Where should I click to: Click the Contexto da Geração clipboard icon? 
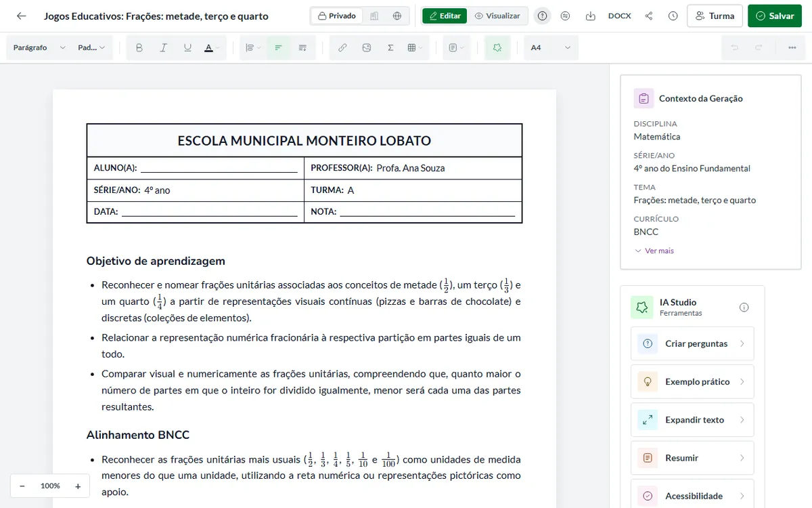644,98
